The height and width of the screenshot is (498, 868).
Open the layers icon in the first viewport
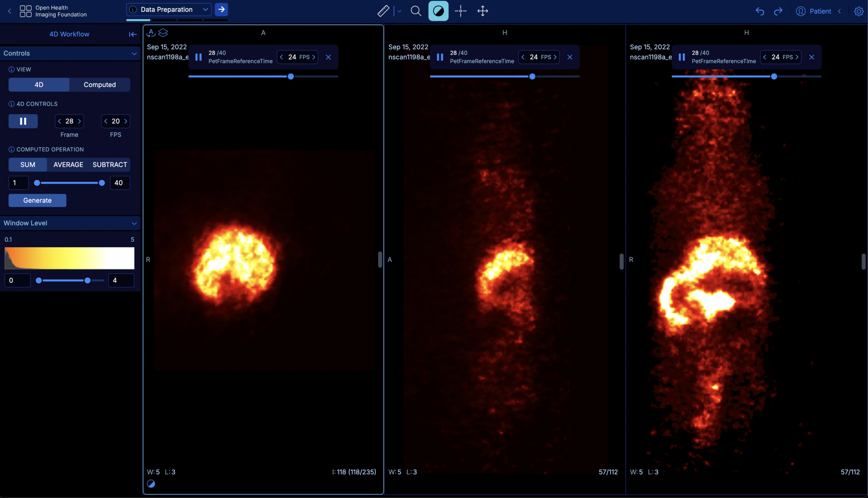click(x=163, y=33)
